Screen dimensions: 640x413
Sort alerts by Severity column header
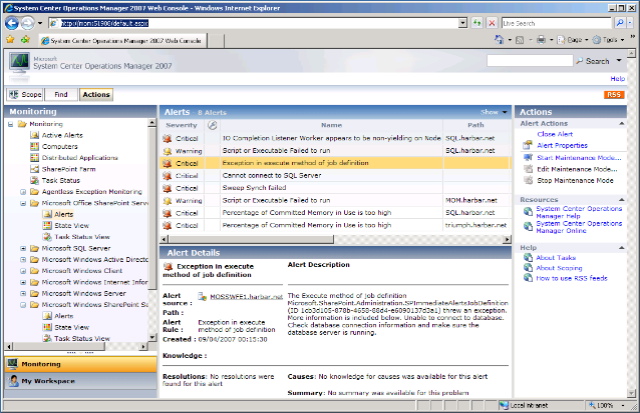(182, 125)
